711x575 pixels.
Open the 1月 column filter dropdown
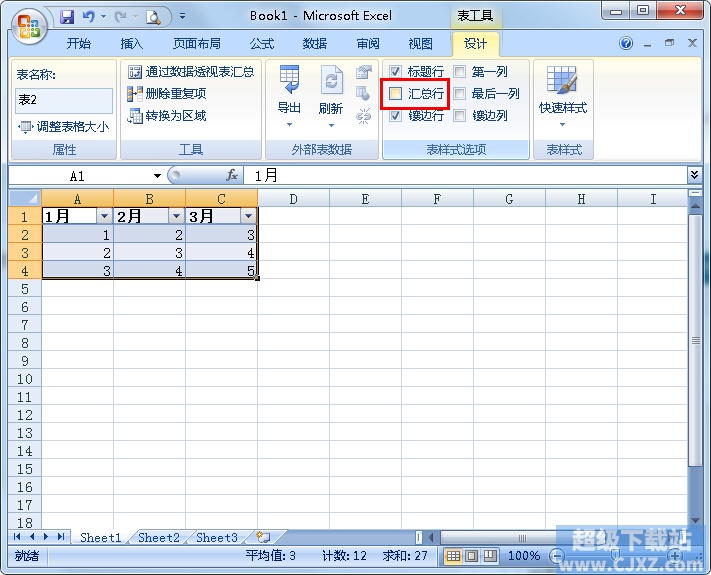coord(104,216)
